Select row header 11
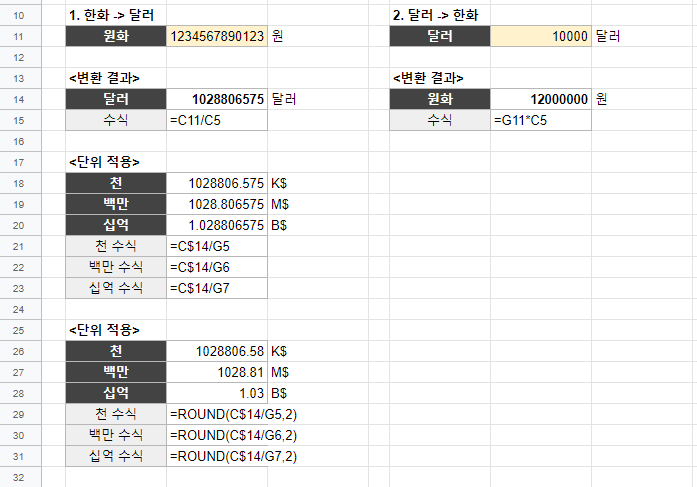The image size is (697, 487). point(19,36)
